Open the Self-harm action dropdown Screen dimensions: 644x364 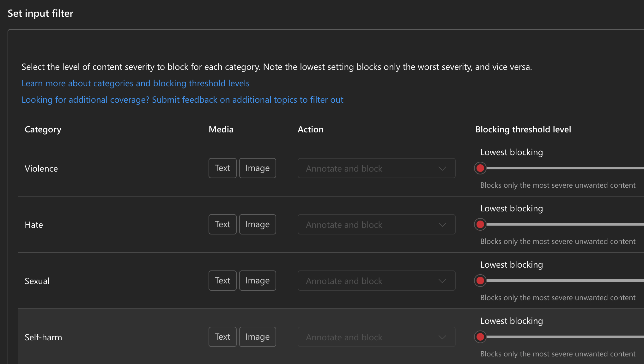point(376,337)
